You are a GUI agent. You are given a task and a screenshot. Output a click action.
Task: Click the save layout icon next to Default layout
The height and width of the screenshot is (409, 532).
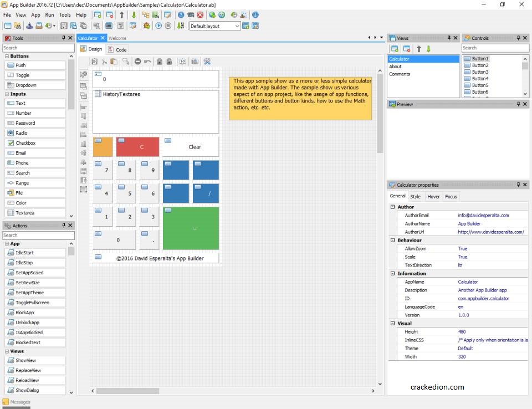(245, 26)
